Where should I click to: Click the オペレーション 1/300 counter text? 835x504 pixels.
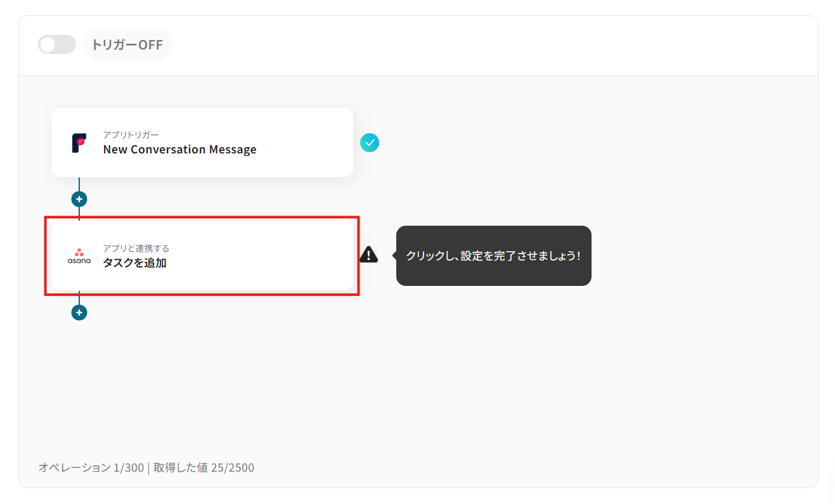(91, 468)
